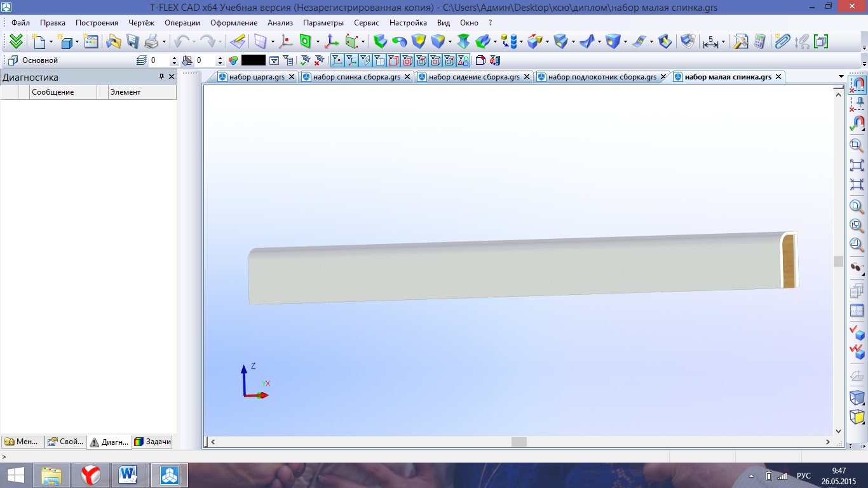This screenshot has height=488, width=868.
Task: Launch the extrusion operation icon
Action: pyautogui.click(x=380, y=41)
